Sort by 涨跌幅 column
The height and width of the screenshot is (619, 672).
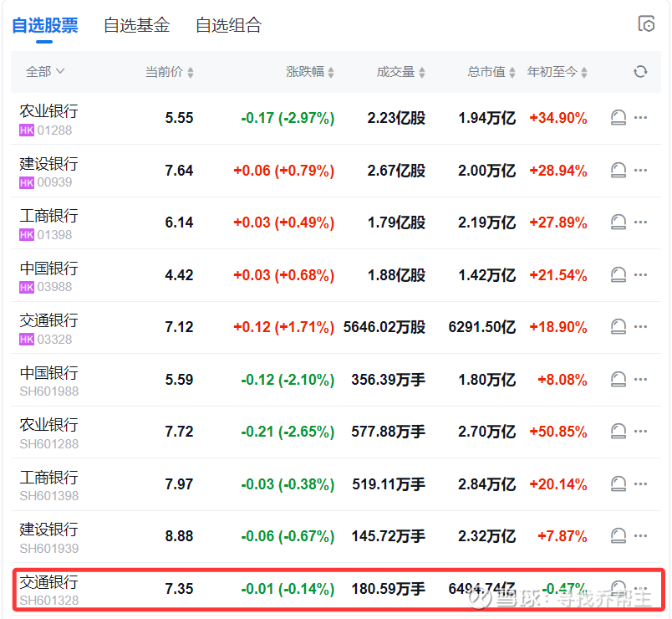click(310, 72)
